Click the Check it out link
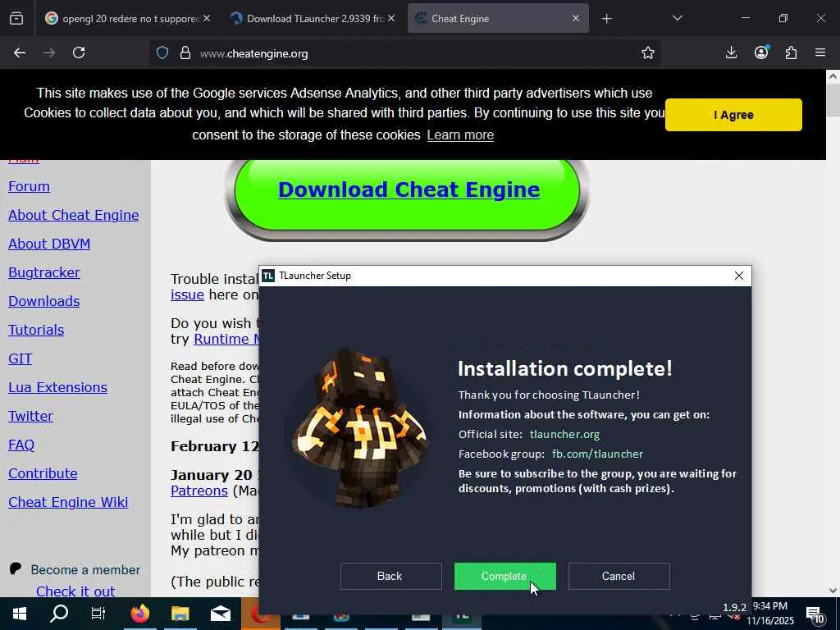 click(75, 591)
